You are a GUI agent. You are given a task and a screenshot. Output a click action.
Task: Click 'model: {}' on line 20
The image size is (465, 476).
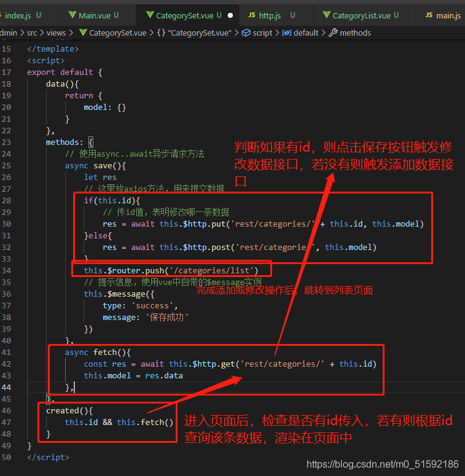pyautogui.click(x=104, y=107)
